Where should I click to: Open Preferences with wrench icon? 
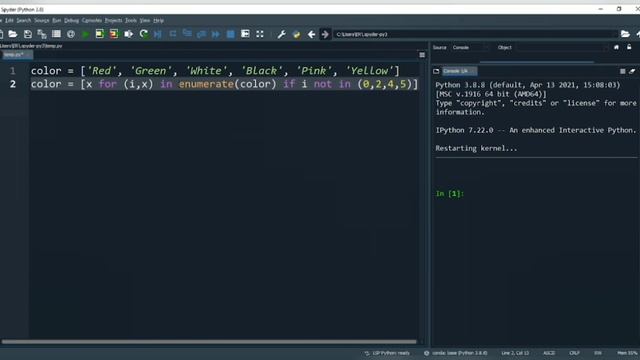click(x=282, y=34)
